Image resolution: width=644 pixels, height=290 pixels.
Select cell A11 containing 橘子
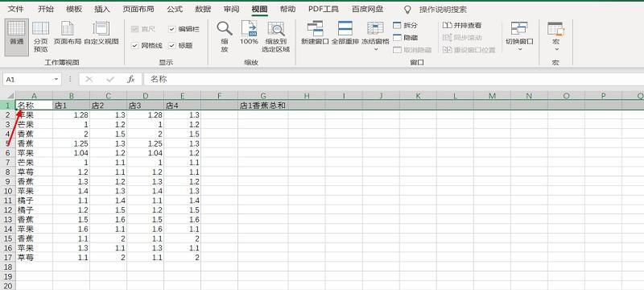point(34,201)
